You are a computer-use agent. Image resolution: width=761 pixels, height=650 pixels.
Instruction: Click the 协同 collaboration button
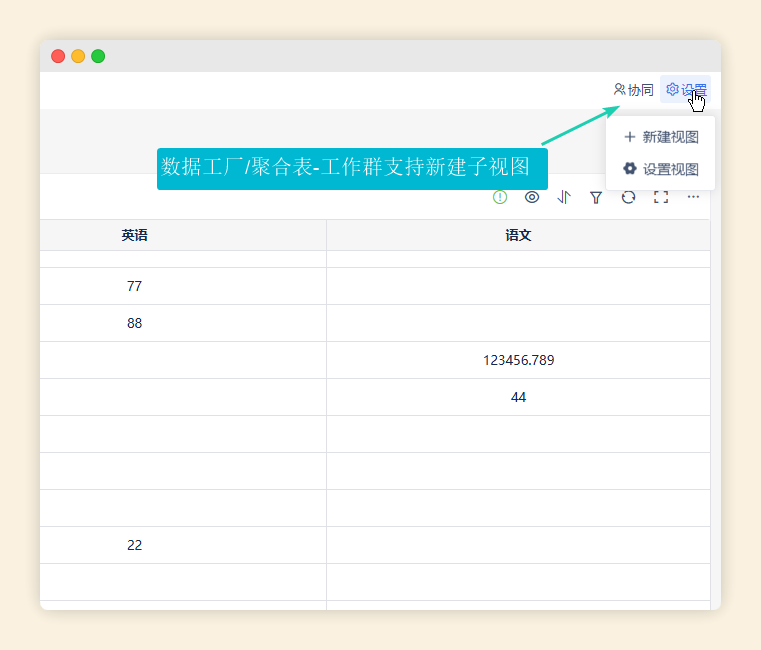(634, 90)
